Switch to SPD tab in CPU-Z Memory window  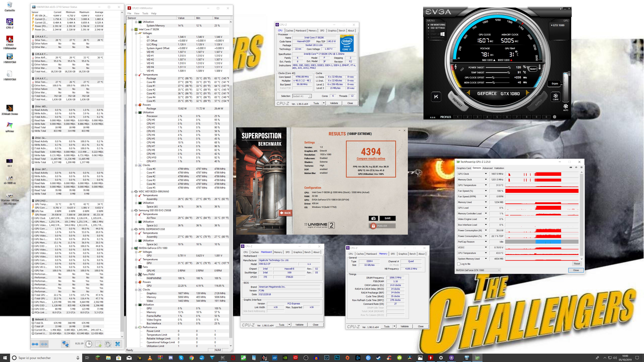[393, 254]
